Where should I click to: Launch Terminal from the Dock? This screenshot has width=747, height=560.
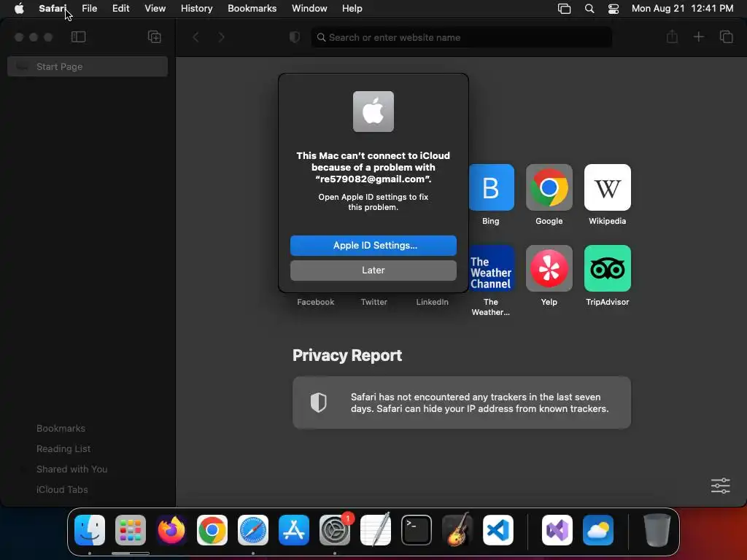pyautogui.click(x=417, y=530)
